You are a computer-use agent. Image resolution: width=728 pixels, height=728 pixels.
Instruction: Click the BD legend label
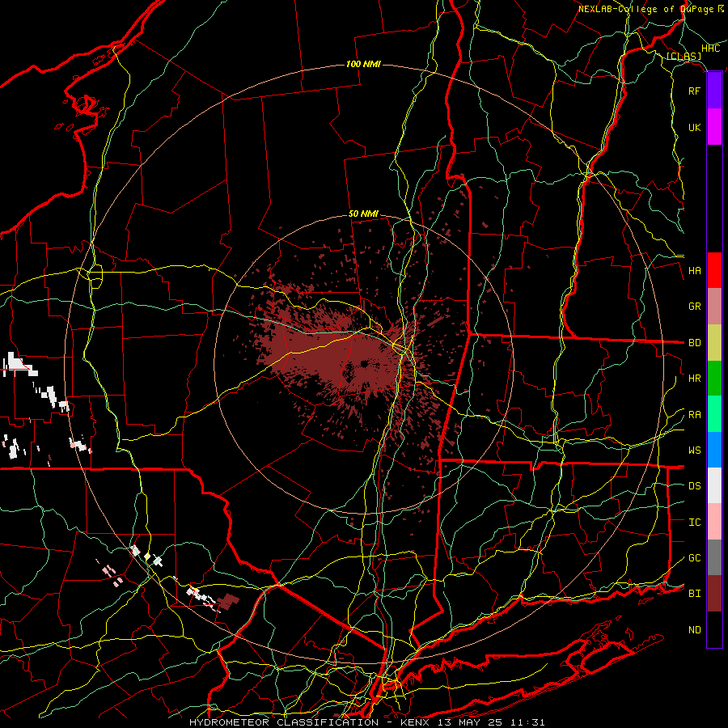(x=694, y=343)
